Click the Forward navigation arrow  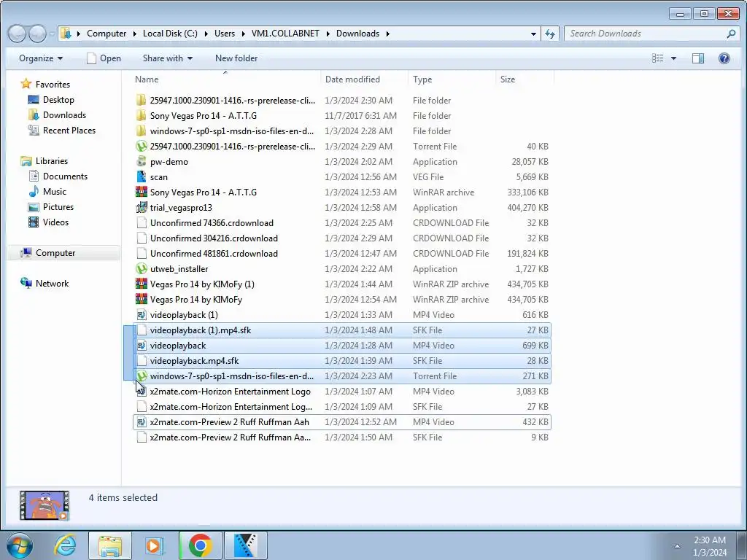coord(37,34)
